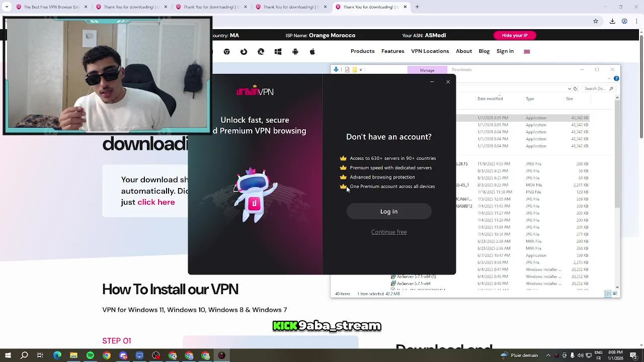Open browser three-dot menu
This screenshot has height=362, width=644.
(636, 21)
